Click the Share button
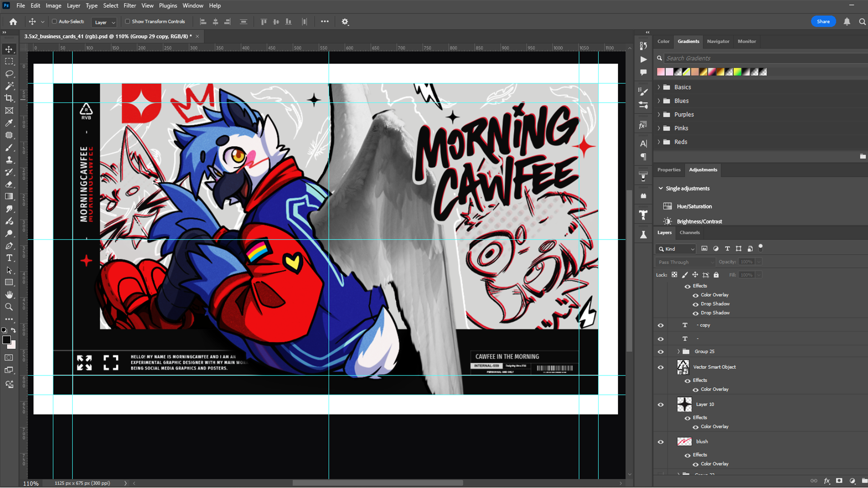 823,22
